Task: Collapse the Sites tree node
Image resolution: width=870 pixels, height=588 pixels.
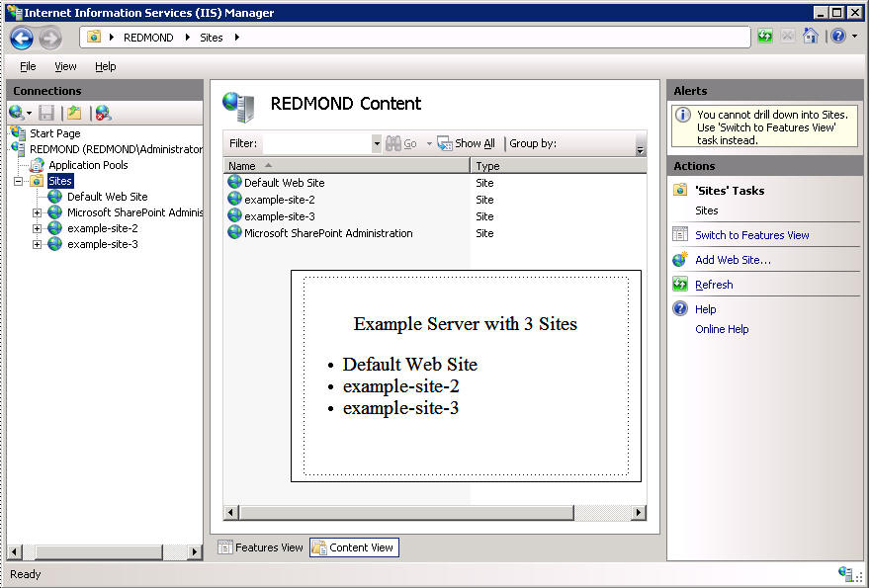Action: [x=19, y=182]
